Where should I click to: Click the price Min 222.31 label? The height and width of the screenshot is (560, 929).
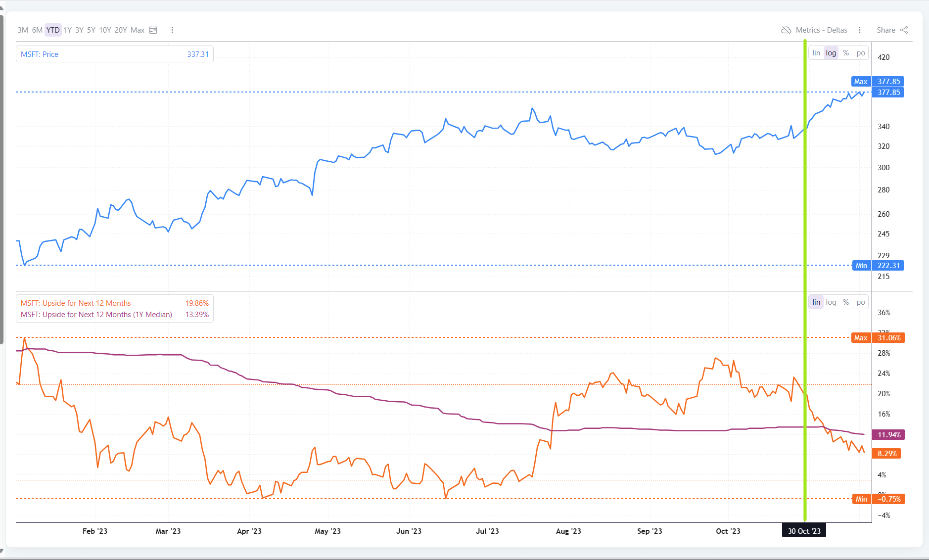click(x=878, y=266)
